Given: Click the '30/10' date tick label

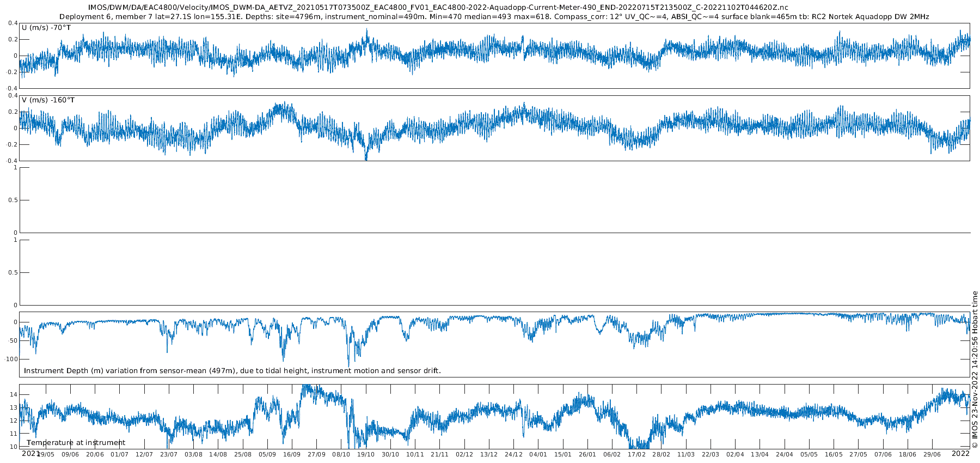Looking at the screenshot, I should [x=390, y=454].
